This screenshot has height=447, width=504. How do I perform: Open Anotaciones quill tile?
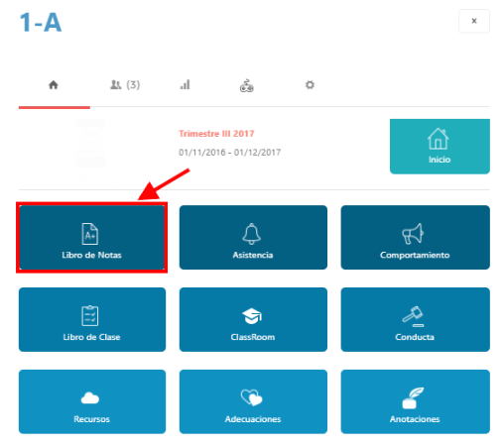click(x=415, y=401)
